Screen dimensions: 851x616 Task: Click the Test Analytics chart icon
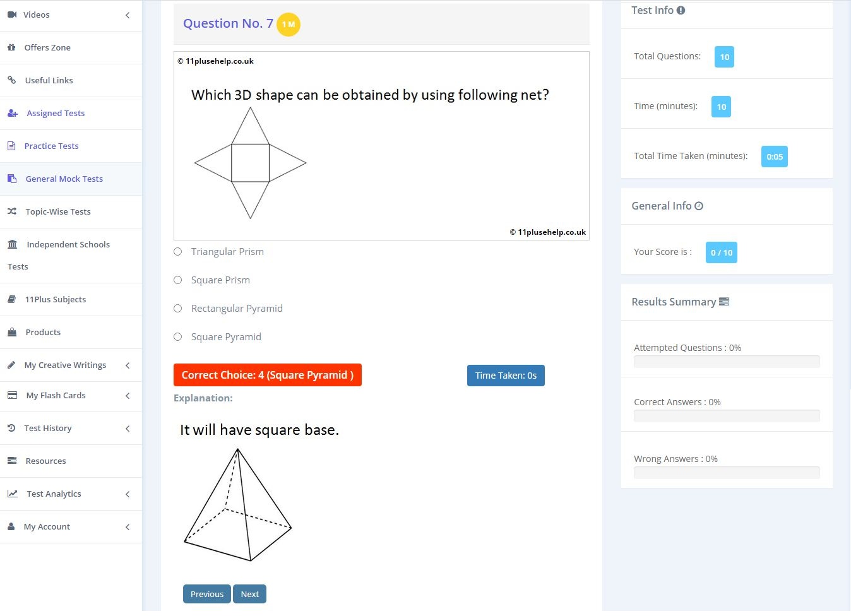pyautogui.click(x=13, y=494)
